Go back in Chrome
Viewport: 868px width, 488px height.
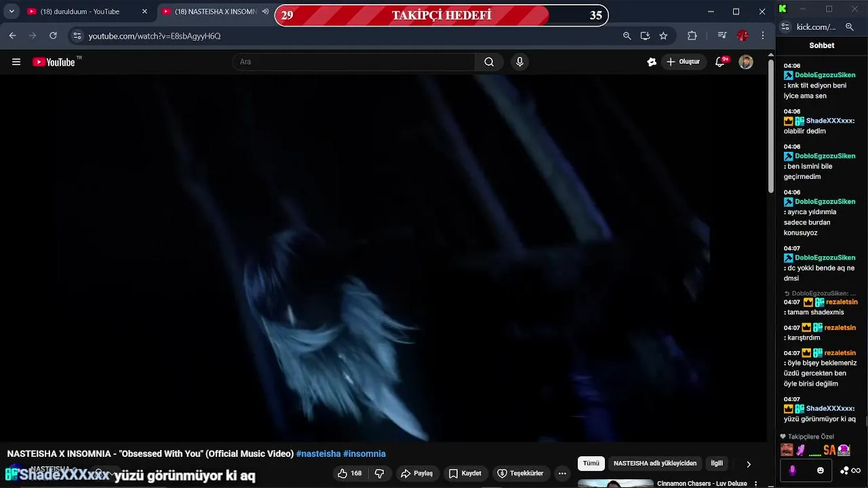pos(12,35)
